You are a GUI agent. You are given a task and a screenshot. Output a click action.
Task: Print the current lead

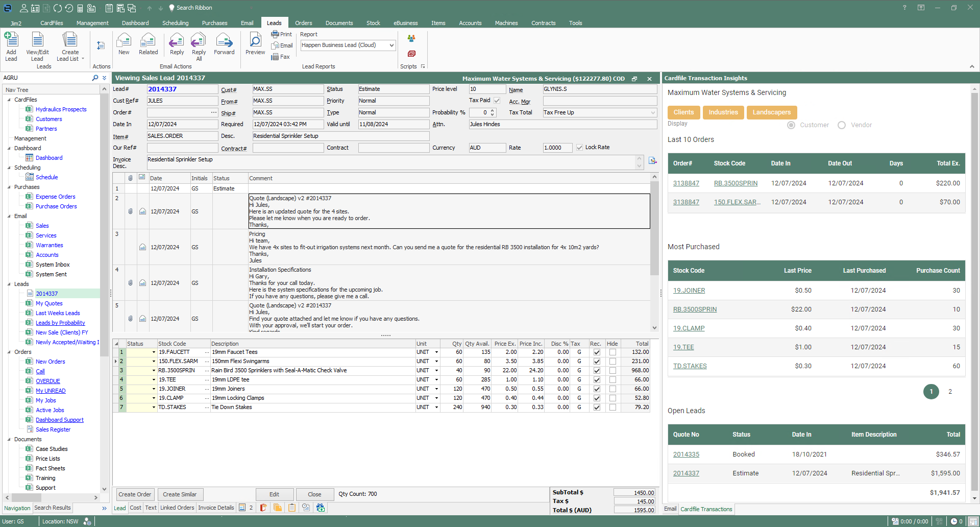(281, 34)
